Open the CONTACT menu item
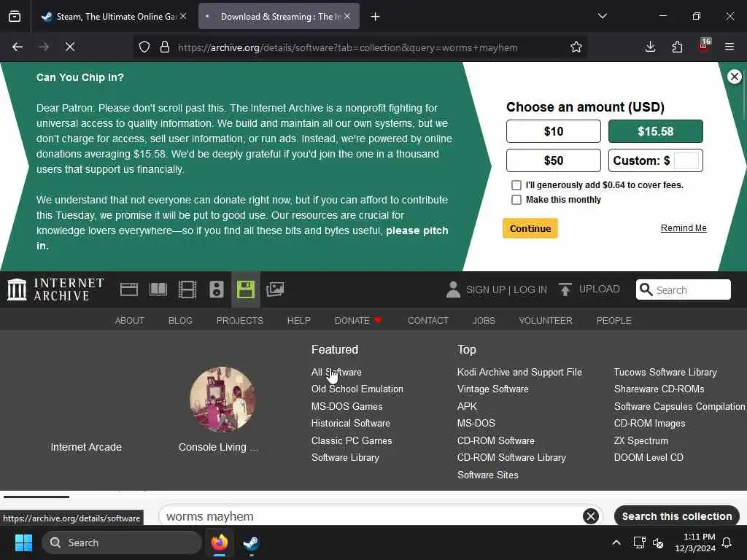 click(427, 321)
